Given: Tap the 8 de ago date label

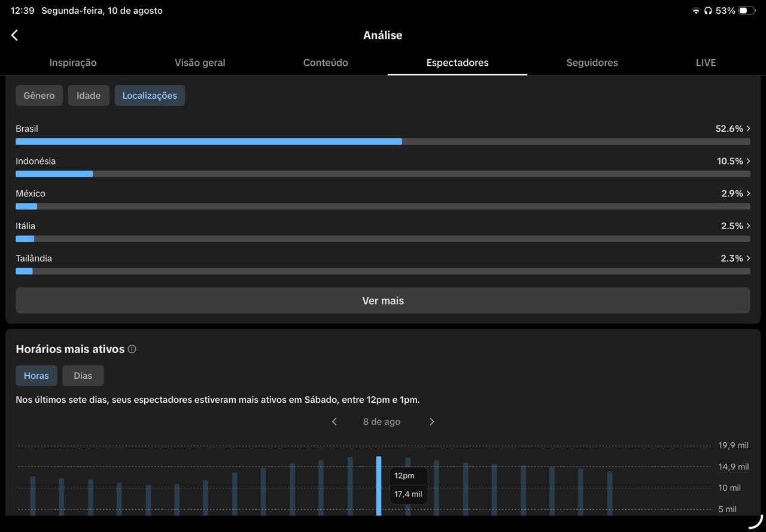Looking at the screenshot, I should (x=382, y=422).
